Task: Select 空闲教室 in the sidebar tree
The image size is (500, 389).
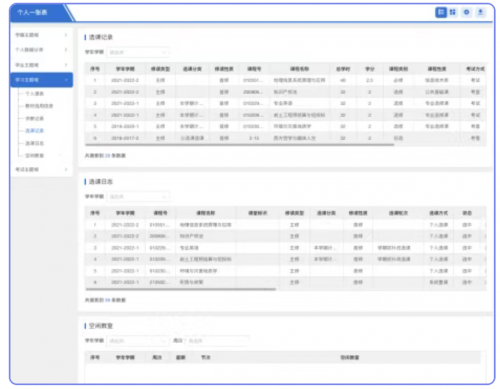Action: click(x=34, y=156)
